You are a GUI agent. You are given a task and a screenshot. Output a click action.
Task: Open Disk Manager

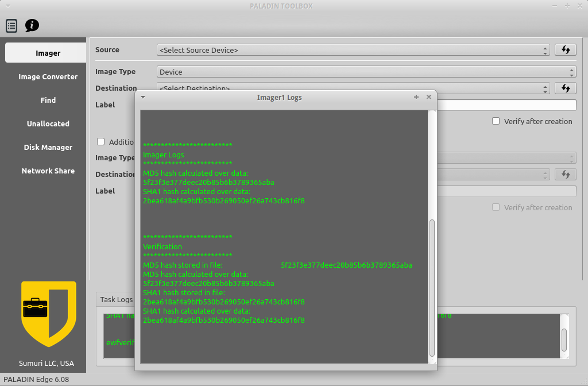48,148
